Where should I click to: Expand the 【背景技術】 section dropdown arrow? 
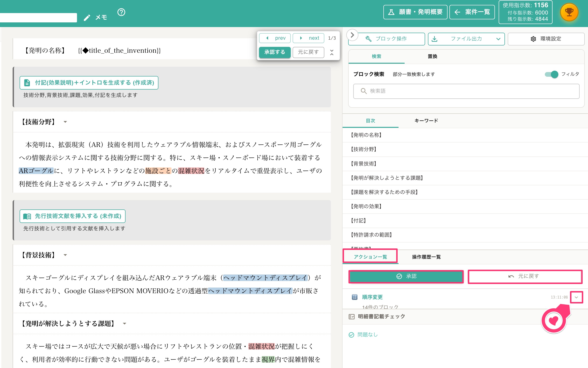point(65,255)
